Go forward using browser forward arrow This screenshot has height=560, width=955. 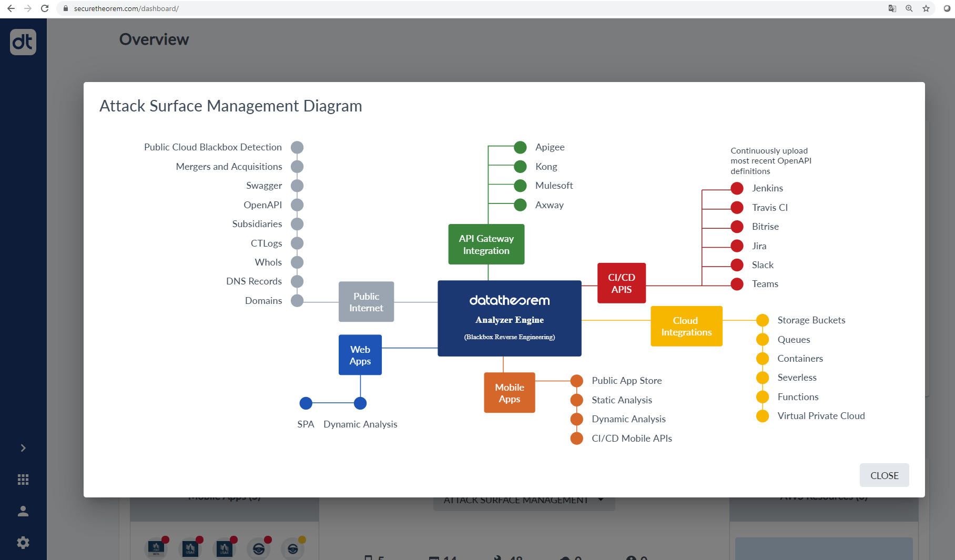[28, 8]
